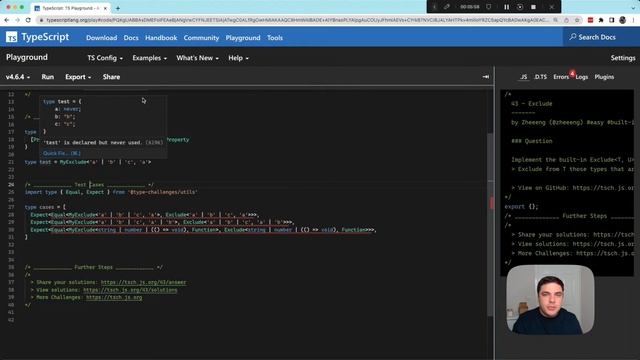Click the Playground title text
This screenshot has height=360, width=640.
(27, 57)
